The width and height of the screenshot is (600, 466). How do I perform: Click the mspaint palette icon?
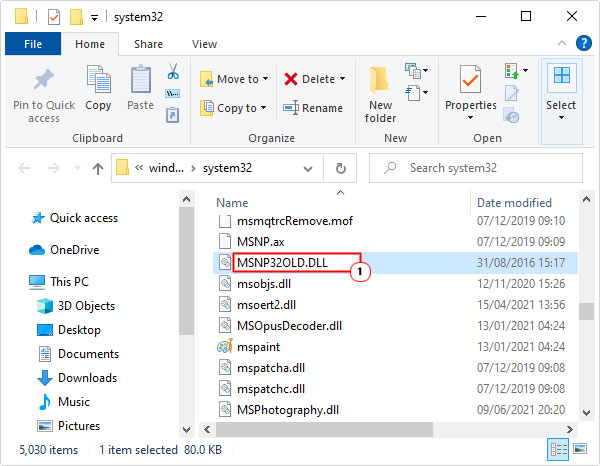225,347
